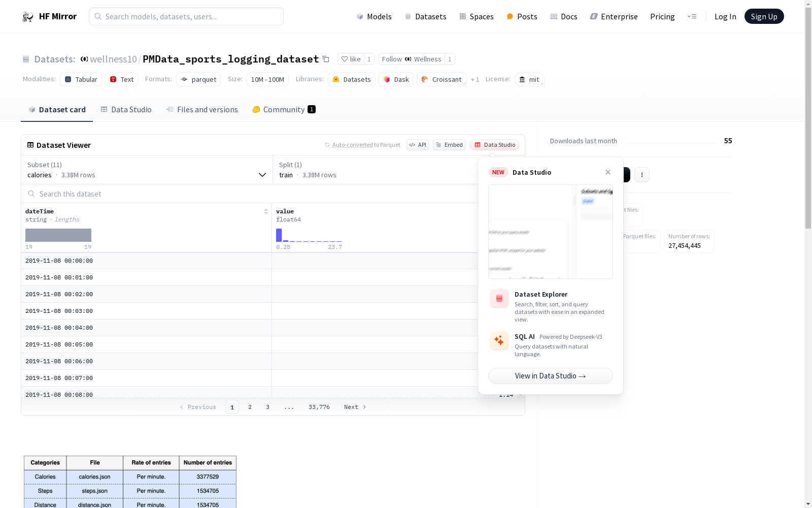Viewport: 812px width, 508px height.
Task: Click the Sign Up button
Action: pyautogui.click(x=764, y=17)
